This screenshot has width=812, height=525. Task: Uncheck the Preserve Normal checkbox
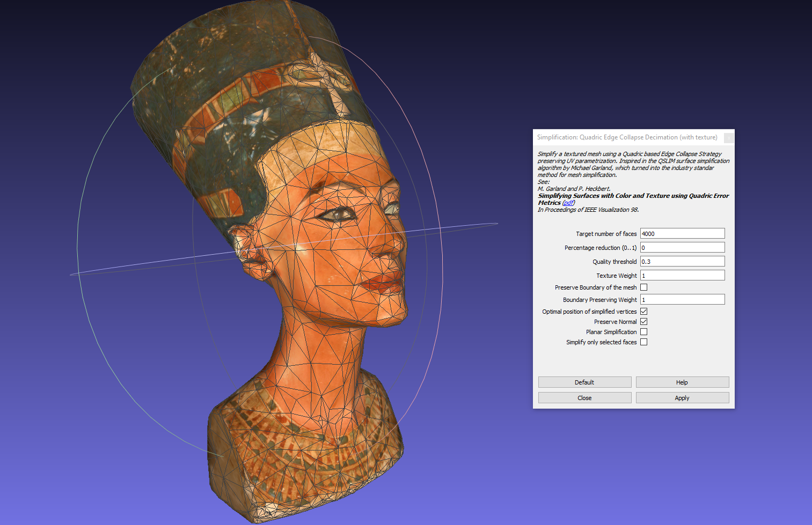(643, 322)
